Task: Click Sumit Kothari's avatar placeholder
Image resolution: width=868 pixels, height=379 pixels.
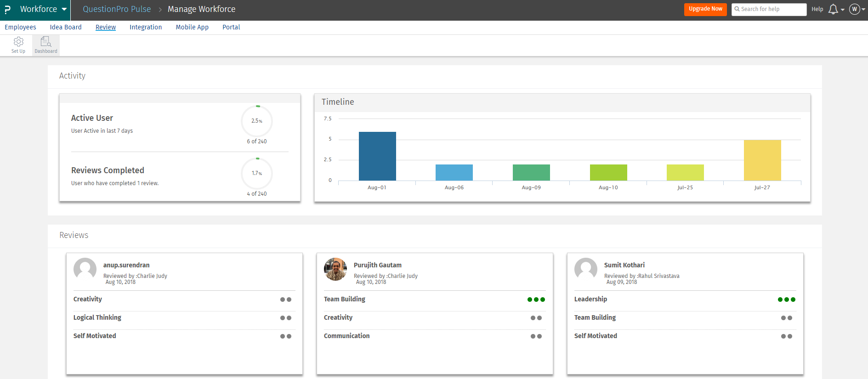Action: click(586, 269)
